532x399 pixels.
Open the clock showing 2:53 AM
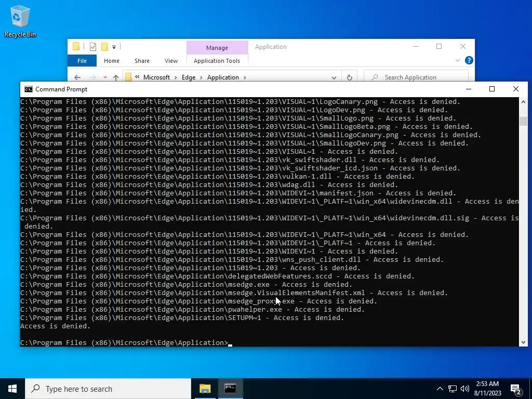488,389
